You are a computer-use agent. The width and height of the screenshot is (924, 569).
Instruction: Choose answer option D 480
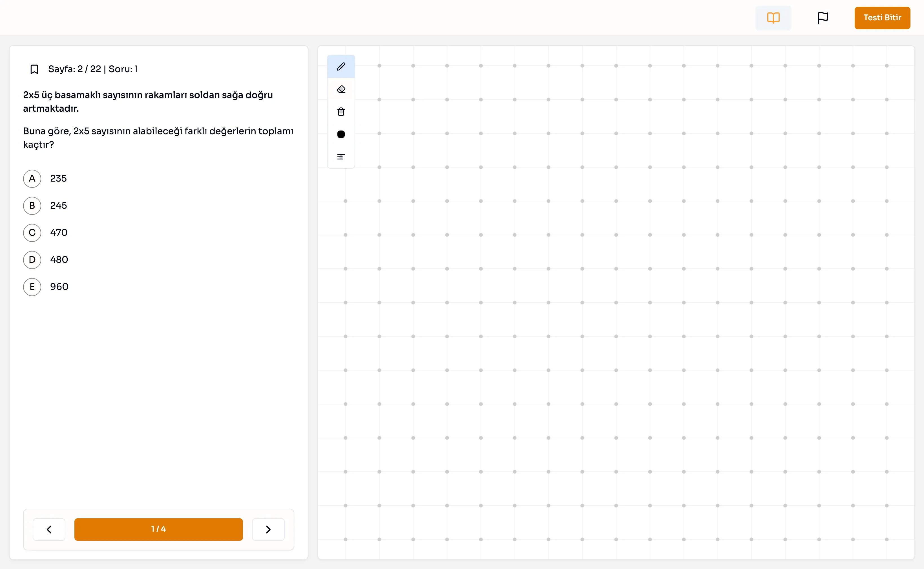pos(32,260)
